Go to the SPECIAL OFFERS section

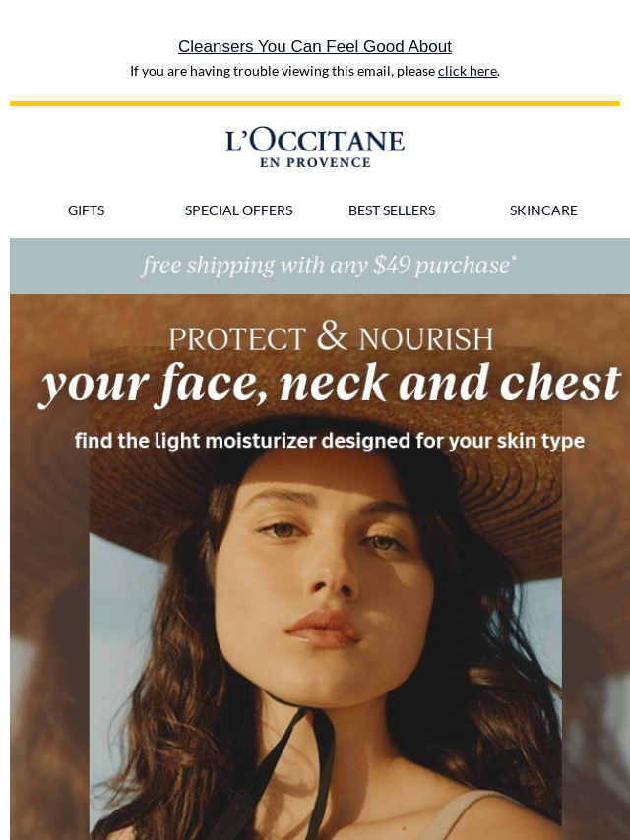(x=238, y=210)
